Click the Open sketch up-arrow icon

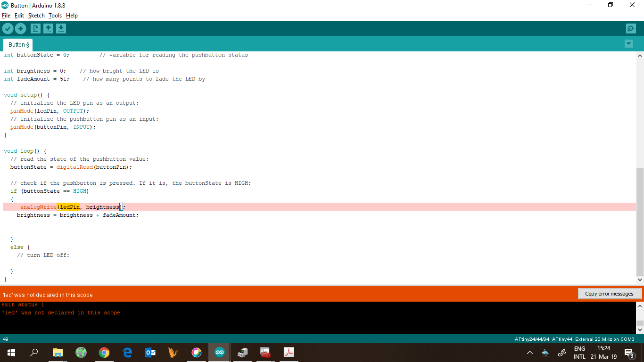(x=48, y=29)
